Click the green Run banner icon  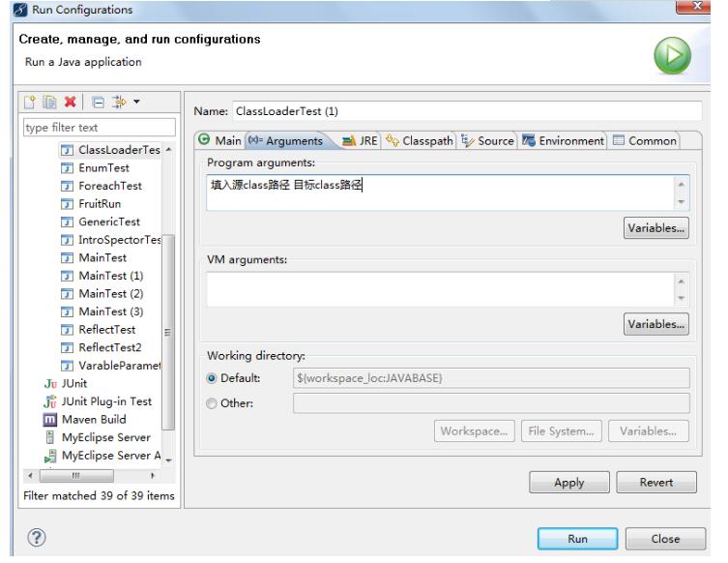[672, 56]
